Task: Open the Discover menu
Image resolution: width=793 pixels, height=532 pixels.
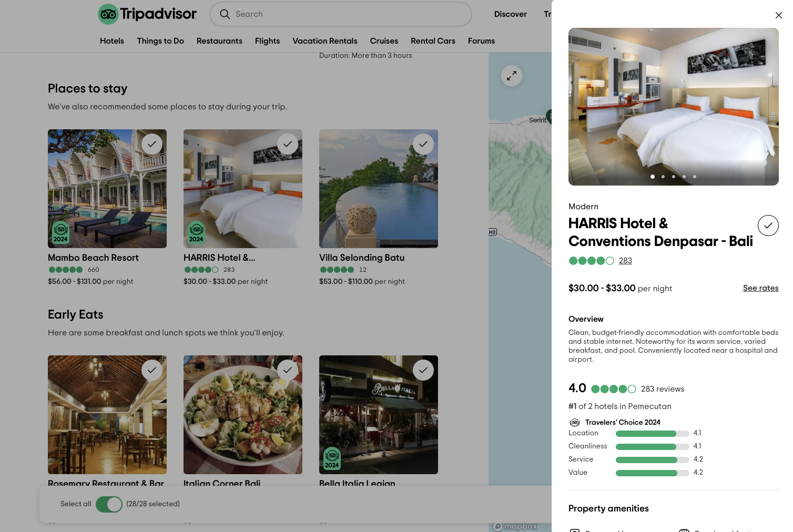Action: [510, 14]
